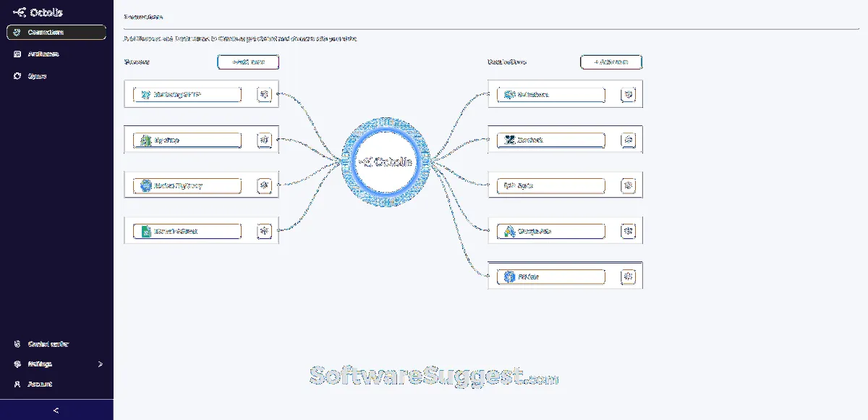
Task: Open the last destination connection card
Action: click(551, 277)
